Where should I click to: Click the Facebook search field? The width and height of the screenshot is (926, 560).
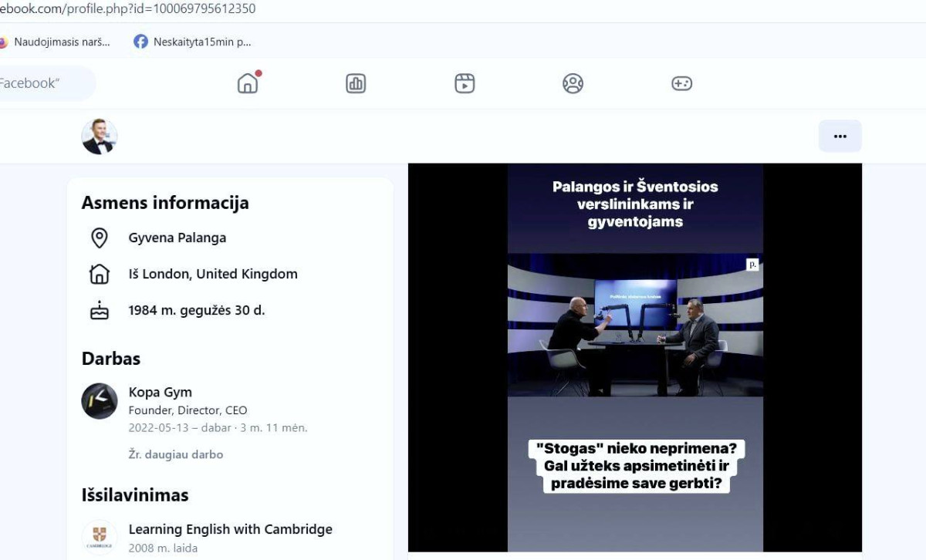pyautogui.click(x=46, y=83)
